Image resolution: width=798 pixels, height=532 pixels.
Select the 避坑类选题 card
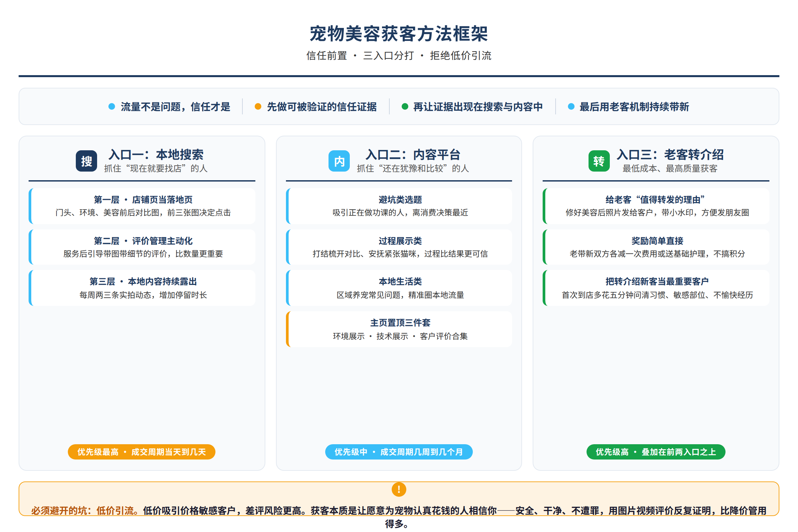pyautogui.click(x=399, y=206)
